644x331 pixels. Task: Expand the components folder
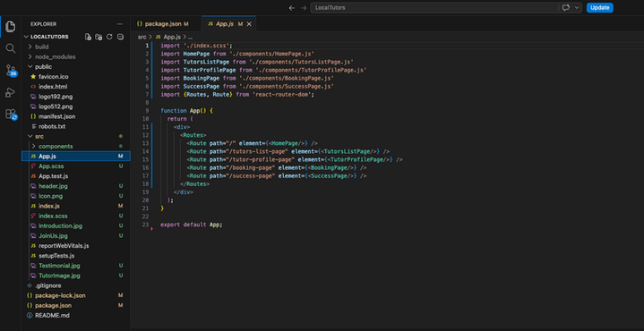76,146
